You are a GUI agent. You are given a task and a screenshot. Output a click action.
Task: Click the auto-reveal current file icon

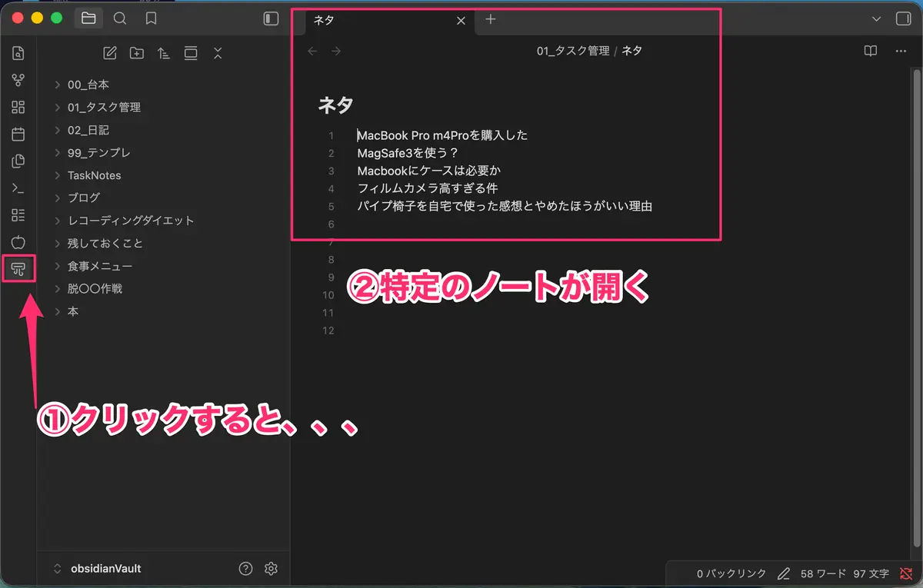coord(191,53)
